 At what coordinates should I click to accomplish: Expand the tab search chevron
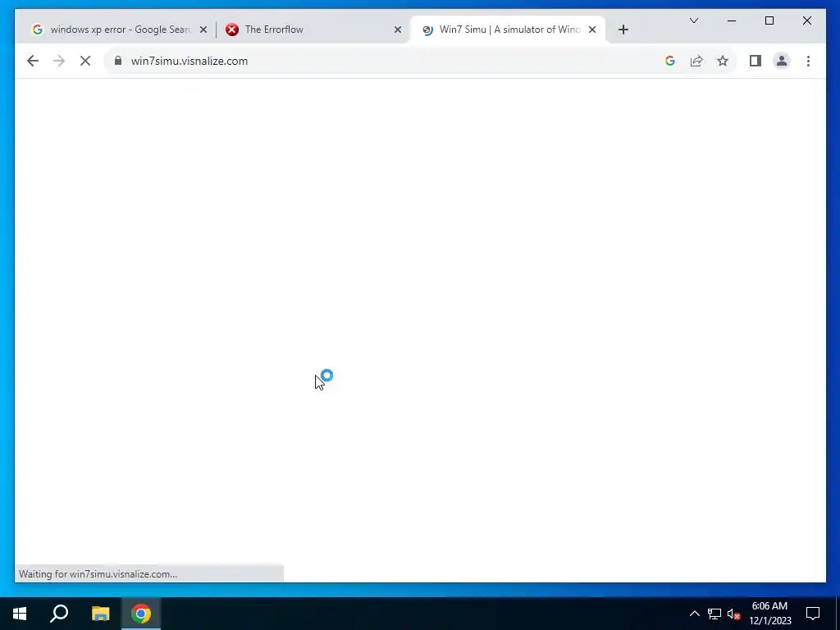(694, 21)
